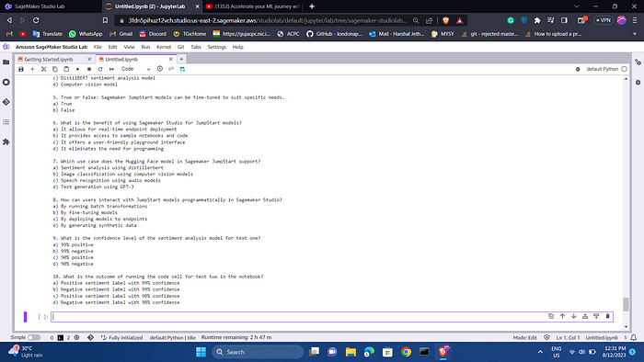Viewport: 644px width, 362px height.
Task: Open the Settings menu
Action: click(x=217, y=47)
